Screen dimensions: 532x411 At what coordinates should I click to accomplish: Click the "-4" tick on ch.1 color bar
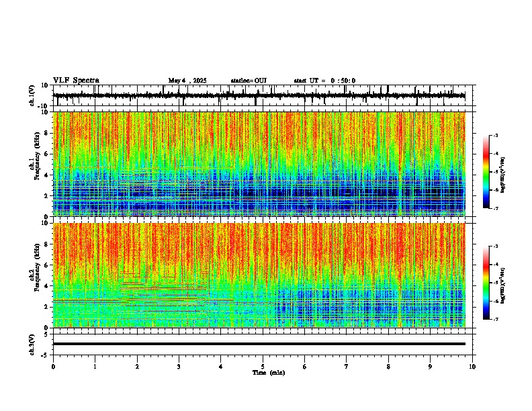pos(496,154)
